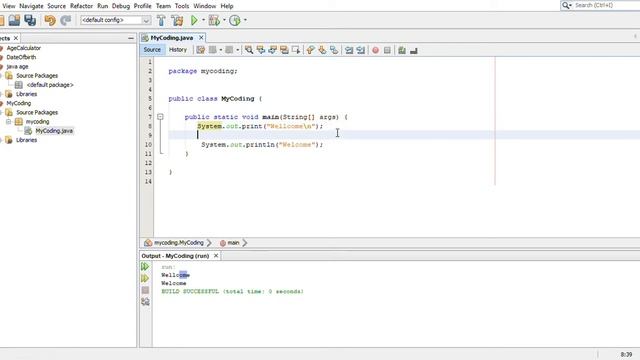640x360 pixels.
Task: Click the Shift Line Right icon
Action: tap(361, 50)
